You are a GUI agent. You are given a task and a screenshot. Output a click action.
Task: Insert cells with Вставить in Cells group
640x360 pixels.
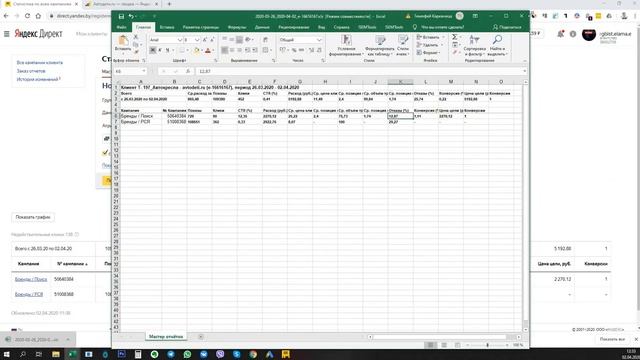pos(430,37)
